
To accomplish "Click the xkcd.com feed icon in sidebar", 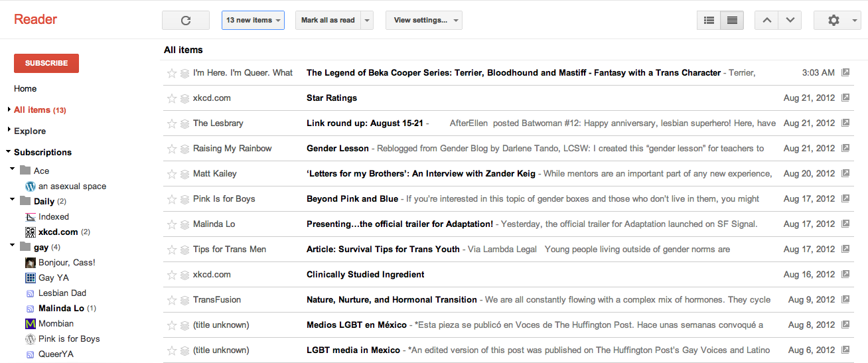I will (x=30, y=232).
